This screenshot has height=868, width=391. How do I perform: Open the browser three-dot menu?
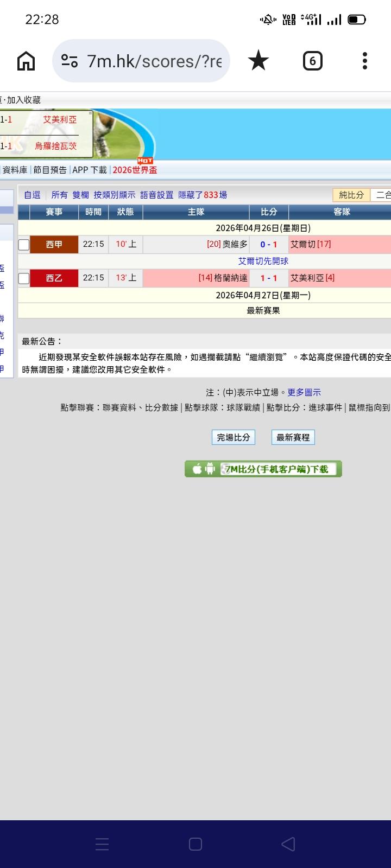click(x=365, y=61)
